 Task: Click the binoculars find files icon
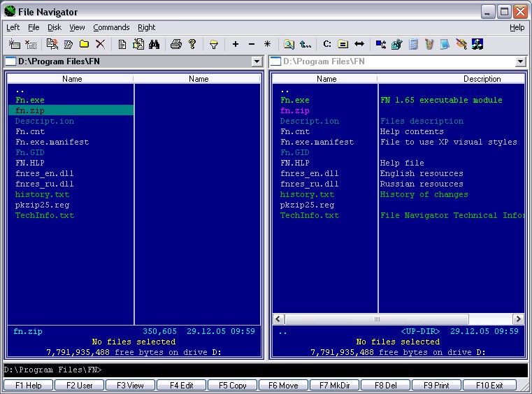[x=154, y=44]
